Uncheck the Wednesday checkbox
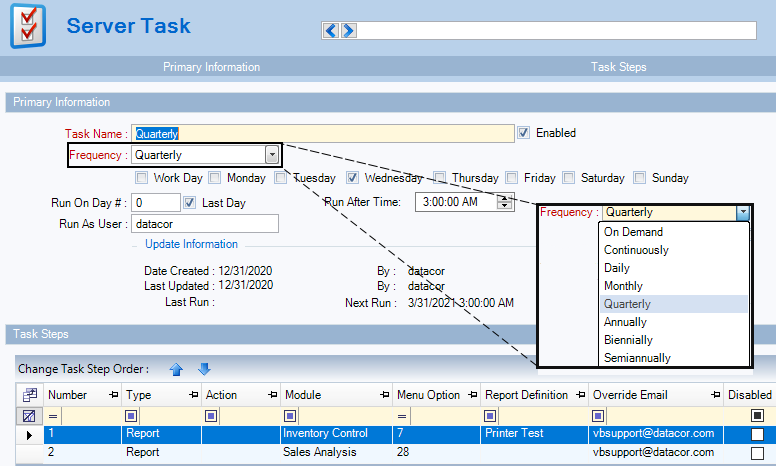This screenshot has width=776, height=466. [x=352, y=177]
